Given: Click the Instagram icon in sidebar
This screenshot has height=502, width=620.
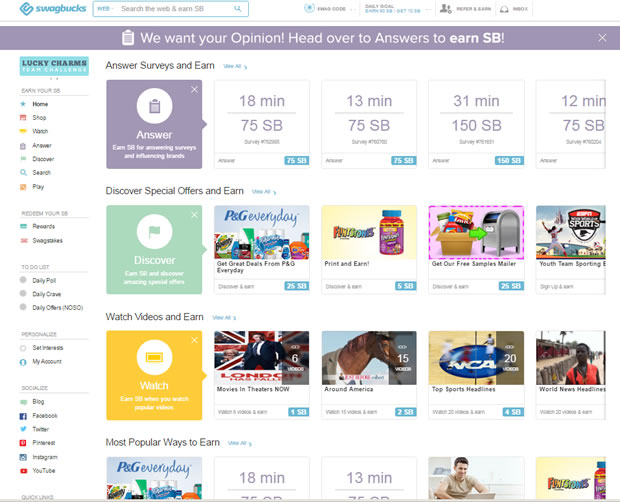Looking at the screenshot, I should click(x=23, y=457).
